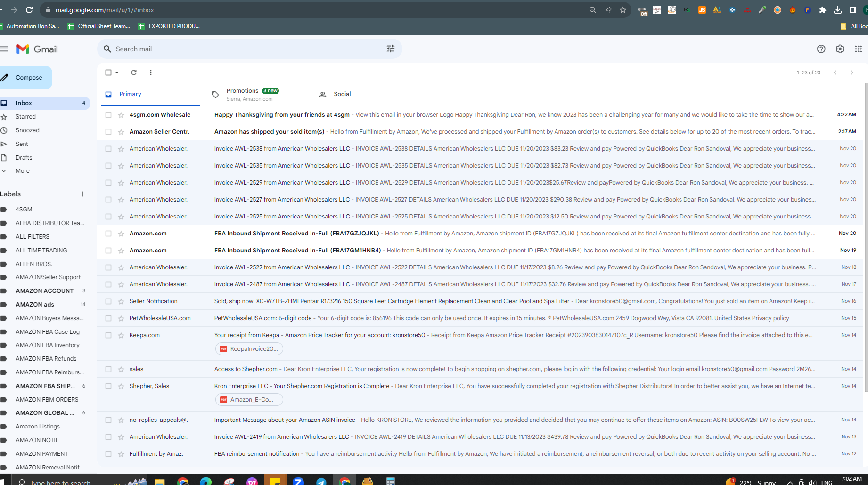Open the Inbox folder
Image resolution: width=868 pixels, height=485 pixels.
click(x=45, y=103)
